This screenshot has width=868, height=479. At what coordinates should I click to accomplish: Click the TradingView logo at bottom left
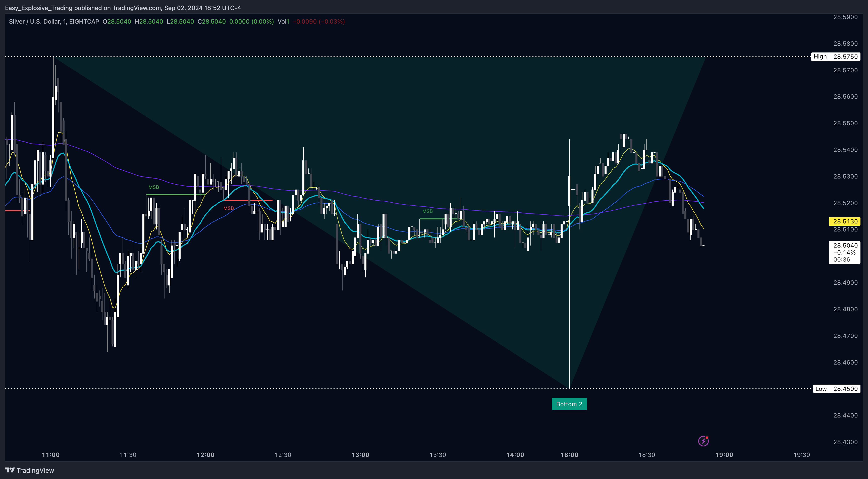click(x=30, y=470)
